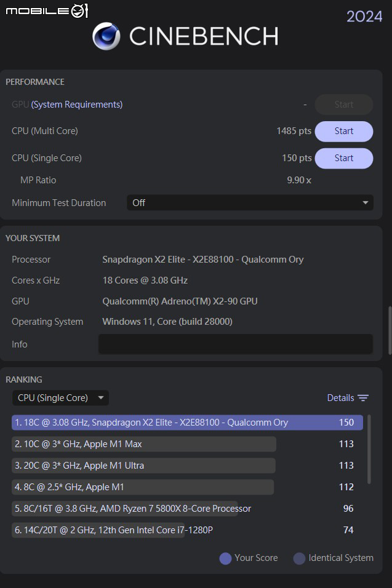
Task: Click the Windows 11 build 28000 value
Action: point(167,322)
